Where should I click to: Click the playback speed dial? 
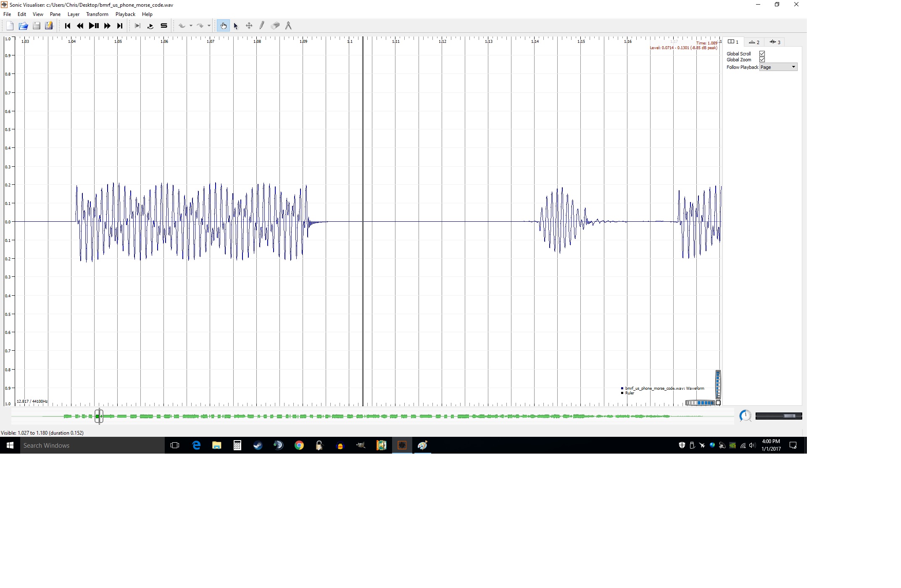[x=745, y=416]
